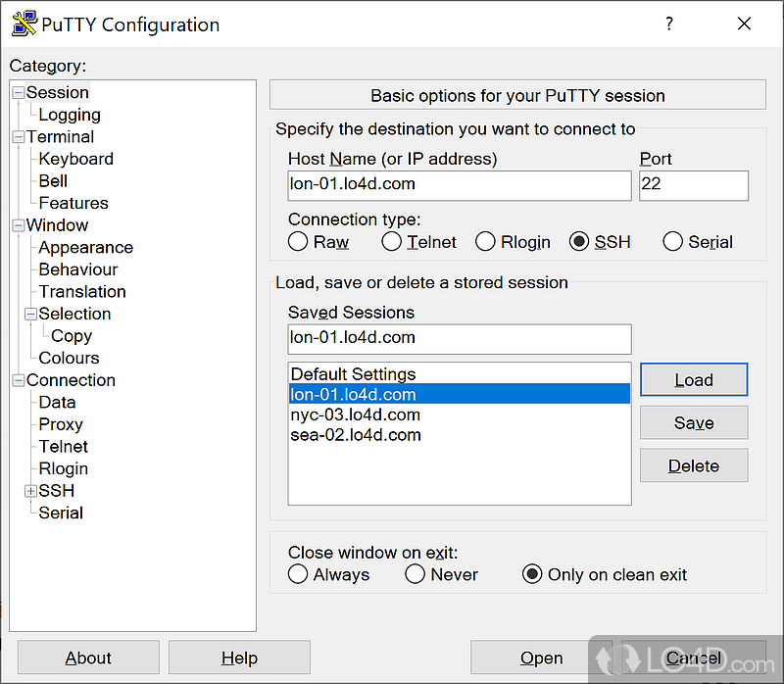The image size is (784, 684).
Task: Click the Port input field
Action: (694, 185)
